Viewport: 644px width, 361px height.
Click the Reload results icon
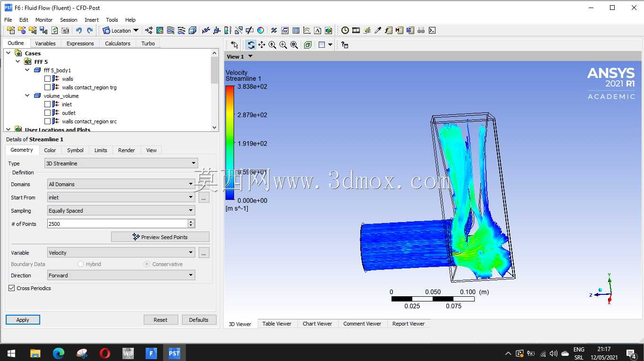(x=54, y=30)
